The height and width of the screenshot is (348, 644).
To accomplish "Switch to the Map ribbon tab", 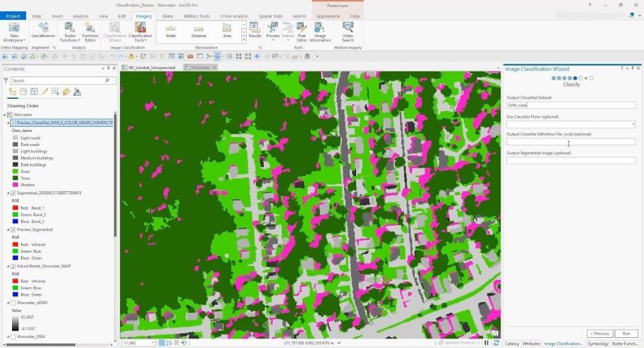I will [37, 16].
